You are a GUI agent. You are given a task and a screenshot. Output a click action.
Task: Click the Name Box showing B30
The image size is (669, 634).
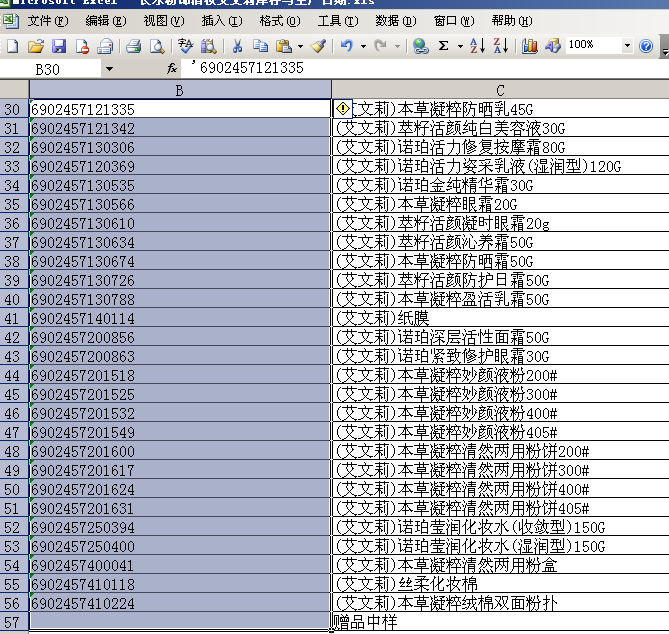51,69
